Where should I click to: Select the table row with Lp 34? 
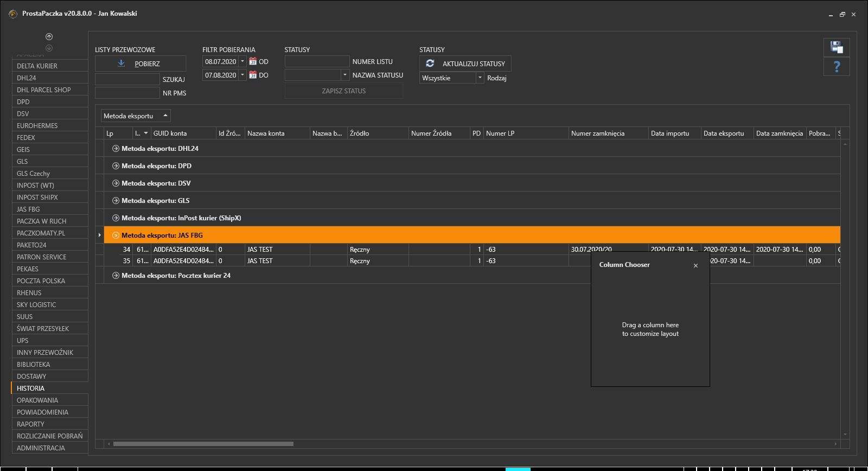pyautogui.click(x=472, y=250)
